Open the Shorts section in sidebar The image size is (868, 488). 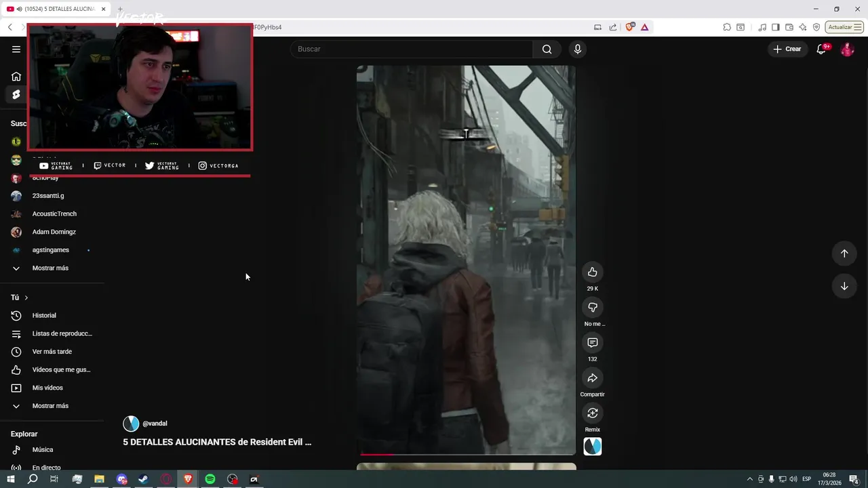(16, 94)
